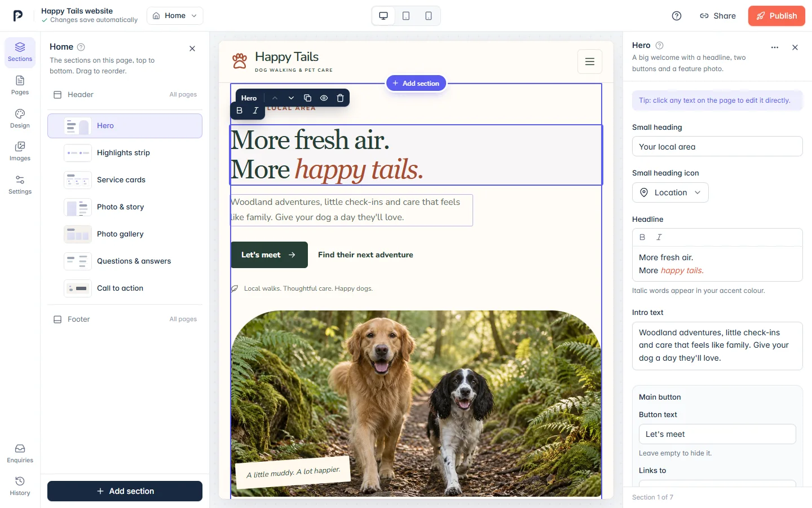Switch to desktop preview
This screenshot has height=508, width=812.
tap(383, 16)
